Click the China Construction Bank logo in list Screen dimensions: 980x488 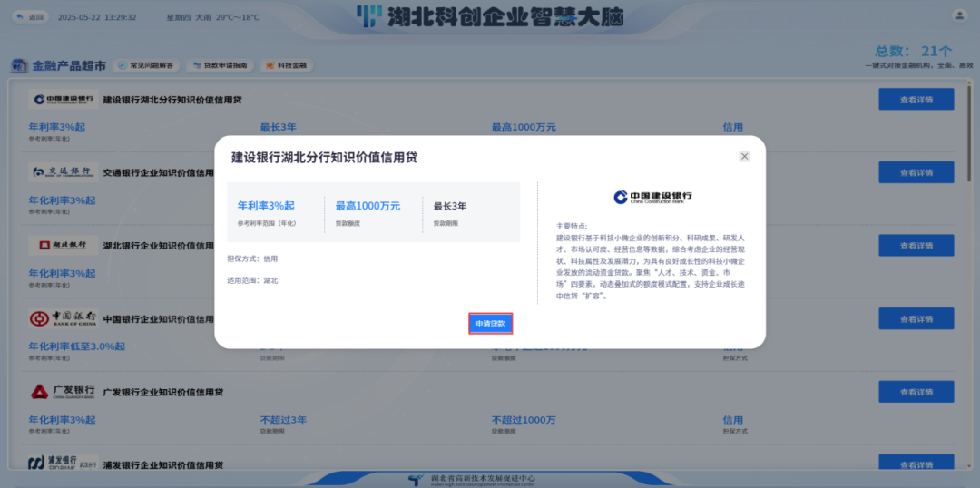64,100
